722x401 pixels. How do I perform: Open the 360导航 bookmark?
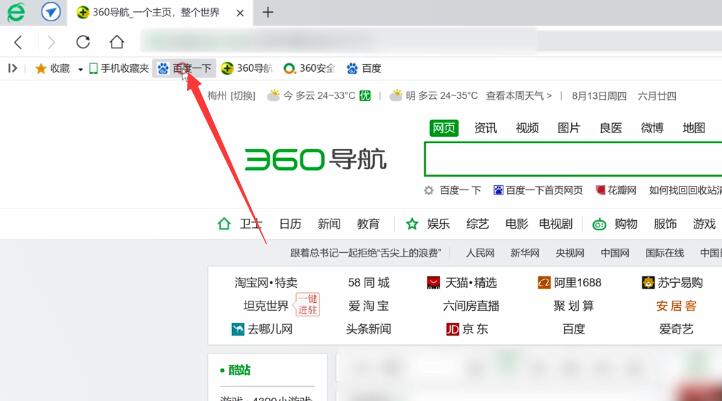[x=247, y=69]
